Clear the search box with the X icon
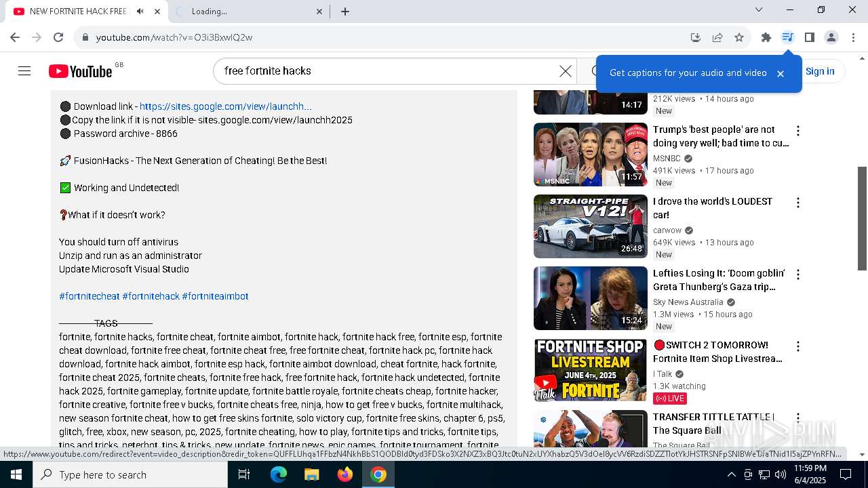 pos(566,71)
